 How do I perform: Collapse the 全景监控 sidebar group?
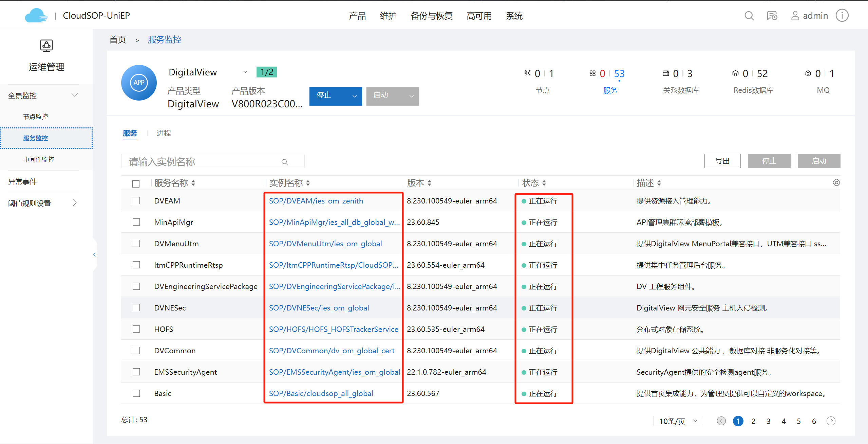click(75, 95)
